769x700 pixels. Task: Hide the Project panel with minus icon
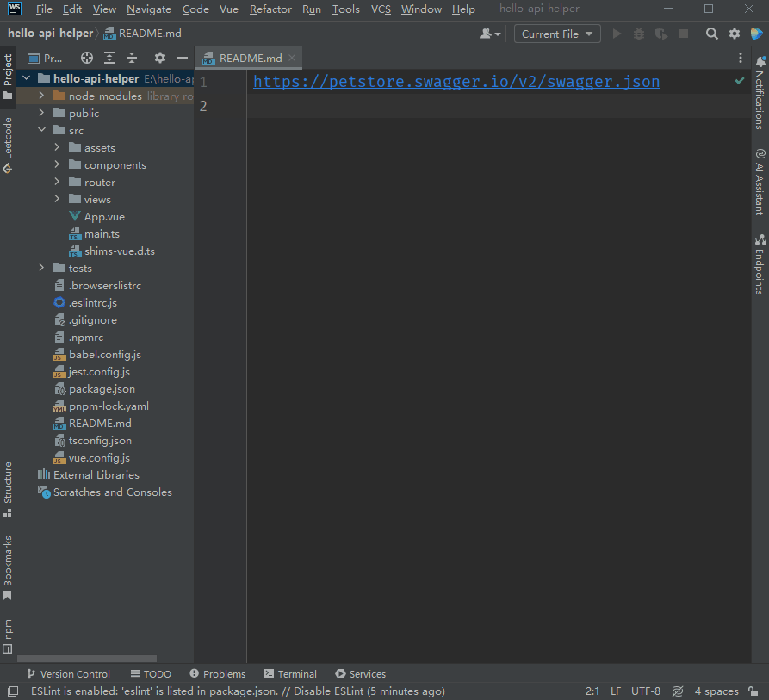[182, 58]
